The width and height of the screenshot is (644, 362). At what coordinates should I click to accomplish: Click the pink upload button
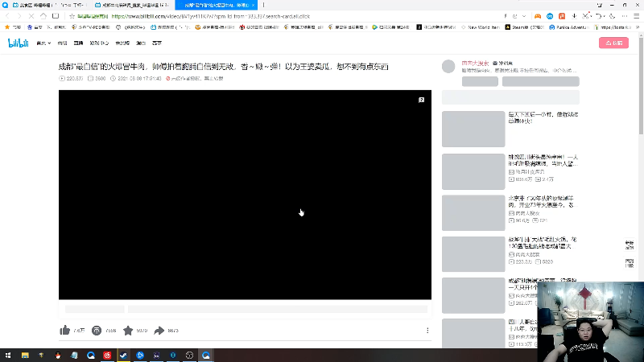(613, 43)
